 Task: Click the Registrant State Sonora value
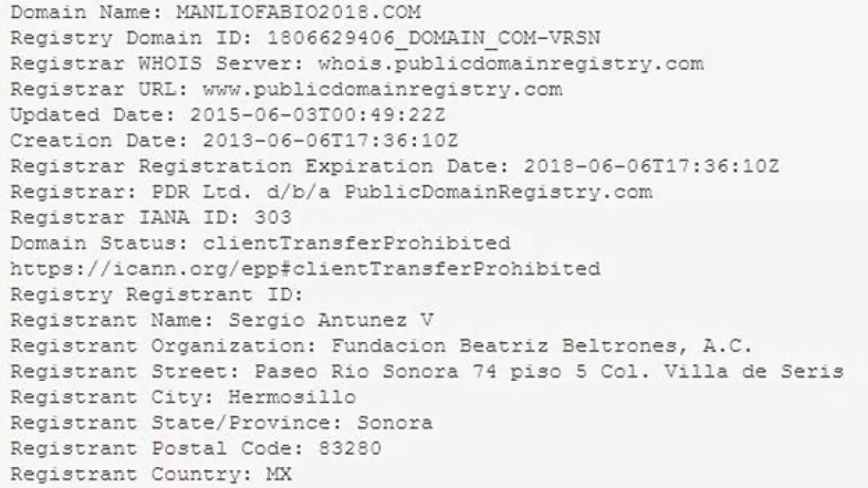pyautogui.click(x=394, y=422)
